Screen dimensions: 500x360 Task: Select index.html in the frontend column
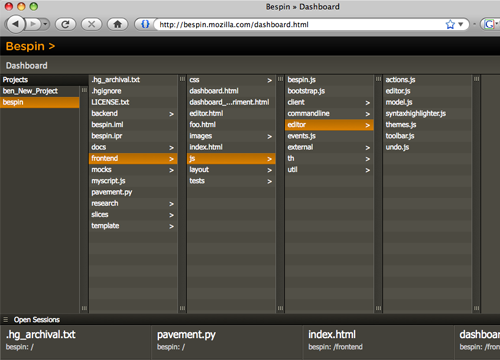pyautogui.click(x=231, y=147)
